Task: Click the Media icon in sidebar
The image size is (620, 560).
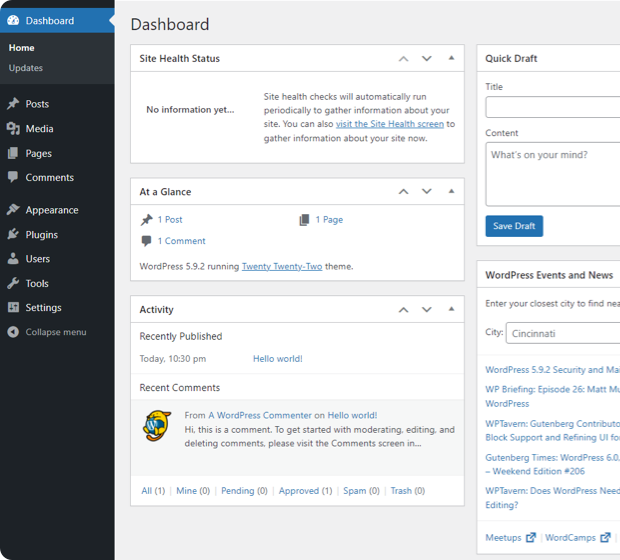Action: tap(13, 129)
